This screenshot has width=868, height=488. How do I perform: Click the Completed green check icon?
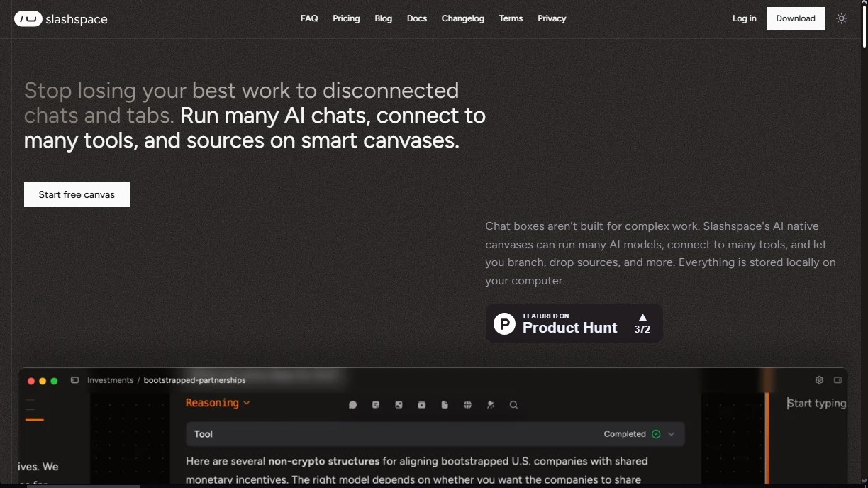[656, 434]
